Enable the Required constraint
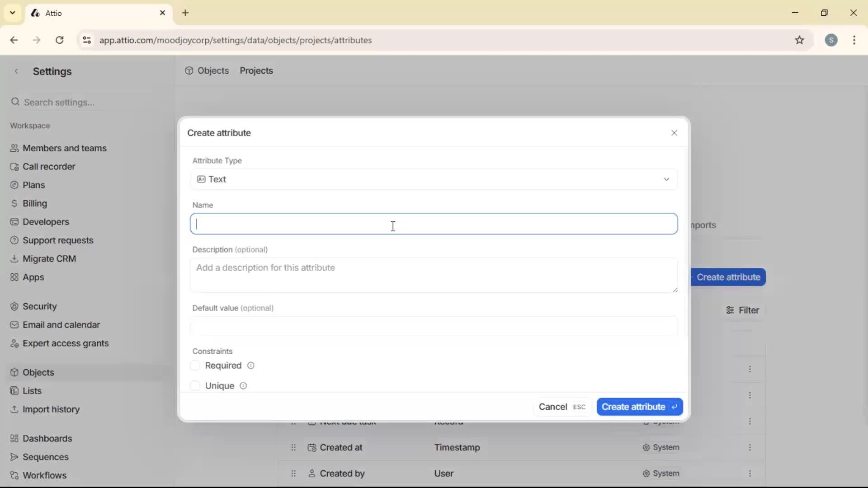 click(195, 365)
